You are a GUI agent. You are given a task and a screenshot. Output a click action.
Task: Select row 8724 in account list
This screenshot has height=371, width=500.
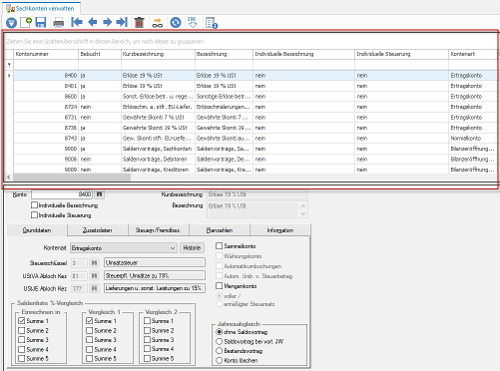[255, 107]
